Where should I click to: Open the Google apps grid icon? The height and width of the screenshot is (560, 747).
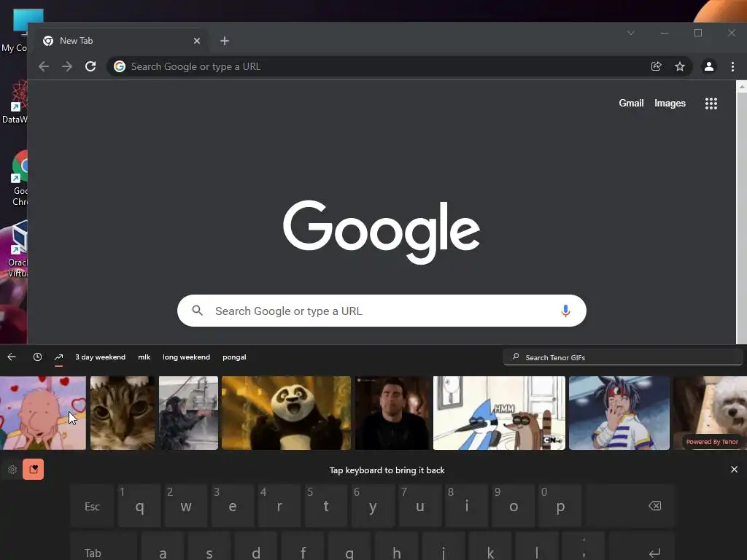click(x=711, y=104)
